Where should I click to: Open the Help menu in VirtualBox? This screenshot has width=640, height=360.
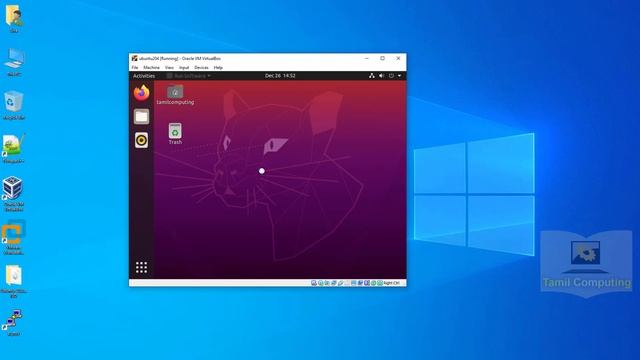tap(218, 67)
